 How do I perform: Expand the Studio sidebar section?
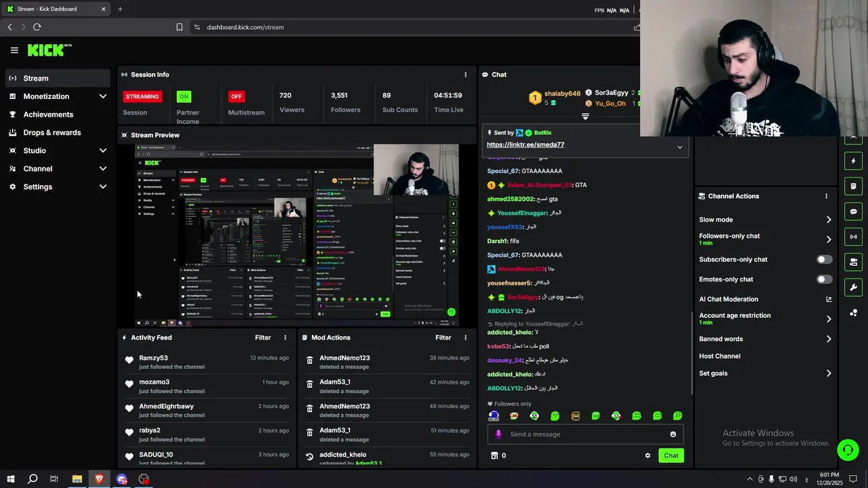[103, 150]
